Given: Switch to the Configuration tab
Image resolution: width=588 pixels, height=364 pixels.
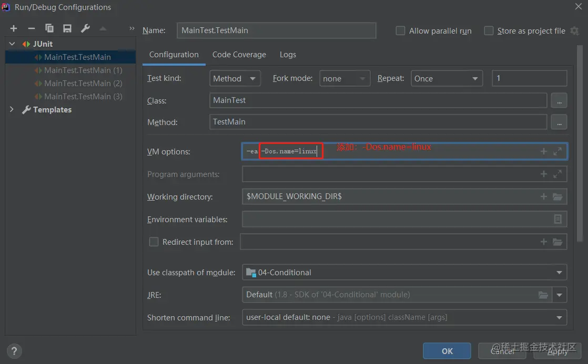Looking at the screenshot, I should pos(174,55).
